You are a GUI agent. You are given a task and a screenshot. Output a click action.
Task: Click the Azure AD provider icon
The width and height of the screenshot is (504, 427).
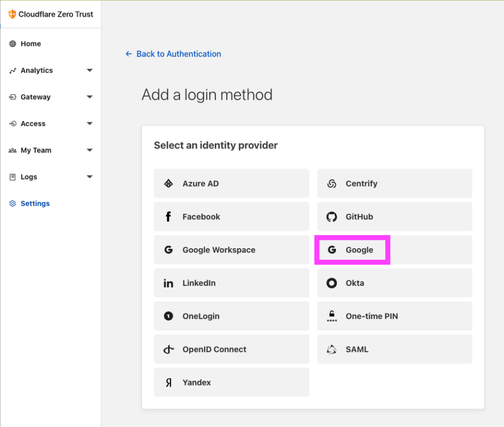pyautogui.click(x=169, y=184)
